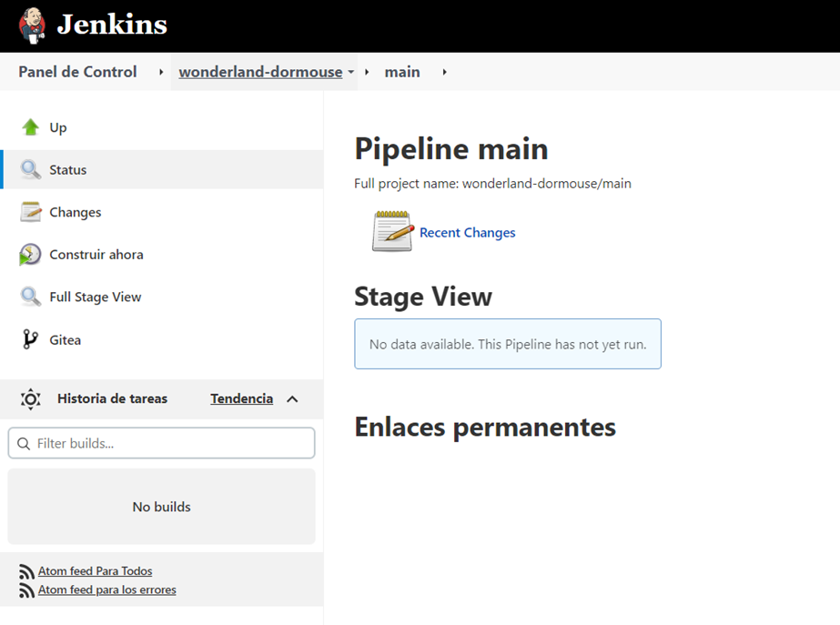The height and width of the screenshot is (625, 840).
Task: Open the wonderland-dormouse breadcrumb dropdown arrow
Action: [351, 72]
